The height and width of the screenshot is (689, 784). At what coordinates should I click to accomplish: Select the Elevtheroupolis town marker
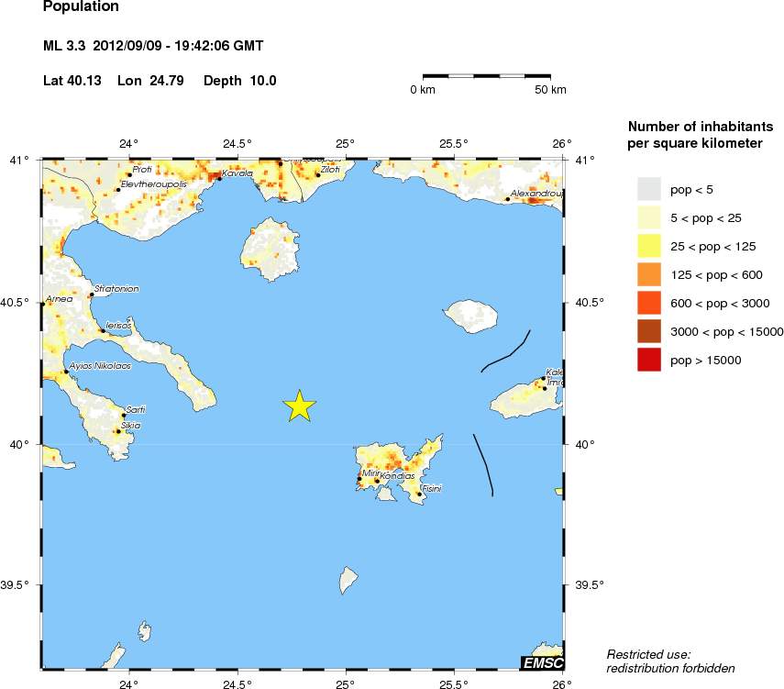tap(118, 190)
